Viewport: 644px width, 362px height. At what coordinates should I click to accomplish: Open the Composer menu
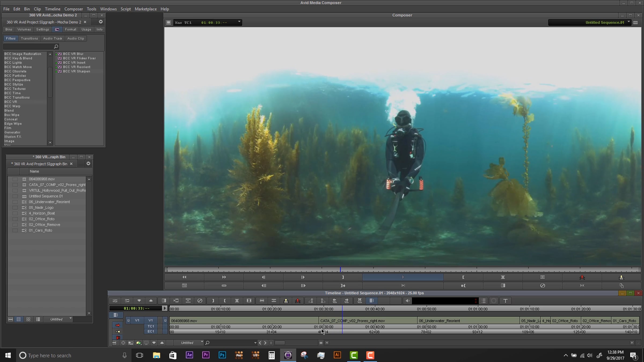[x=74, y=9]
